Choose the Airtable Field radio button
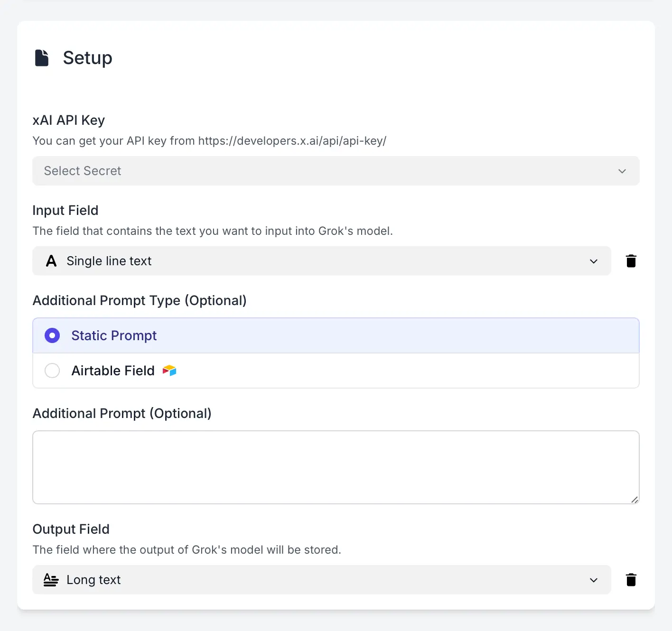The height and width of the screenshot is (631, 672). pyautogui.click(x=52, y=371)
